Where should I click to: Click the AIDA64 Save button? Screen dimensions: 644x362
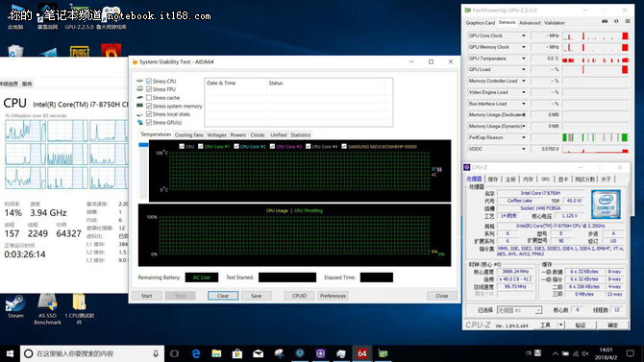point(257,296)
